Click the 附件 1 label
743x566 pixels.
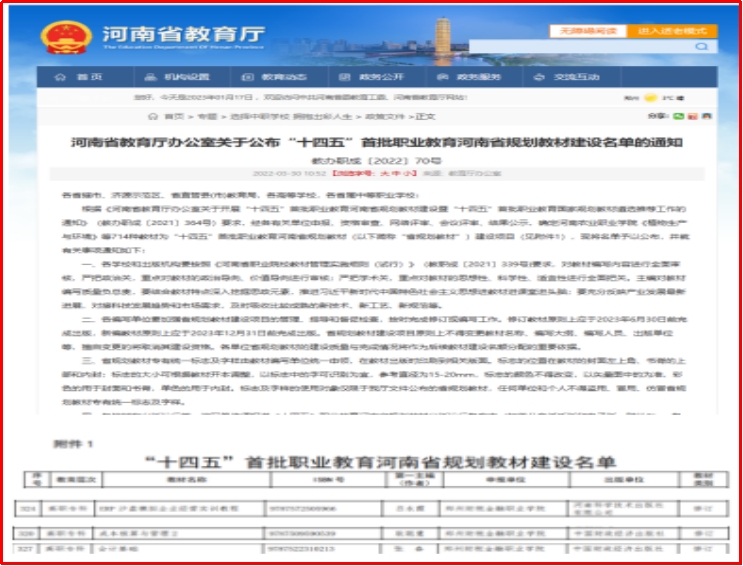pos(73,444)
